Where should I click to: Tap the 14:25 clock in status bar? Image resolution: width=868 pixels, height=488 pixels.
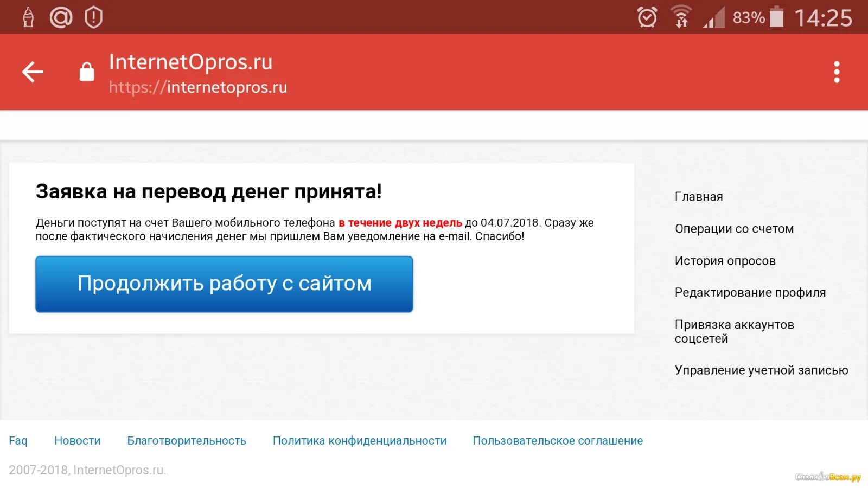pos(823,18)
